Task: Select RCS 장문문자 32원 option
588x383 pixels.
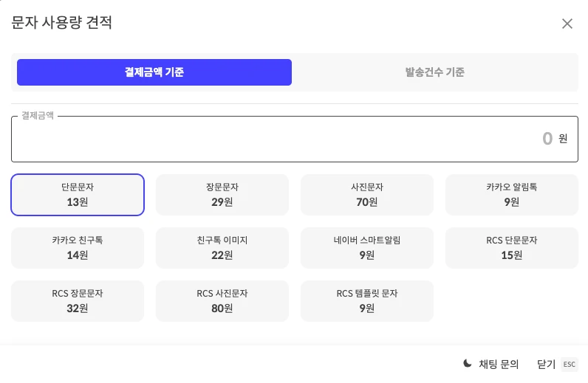Action: coord(78,301)
